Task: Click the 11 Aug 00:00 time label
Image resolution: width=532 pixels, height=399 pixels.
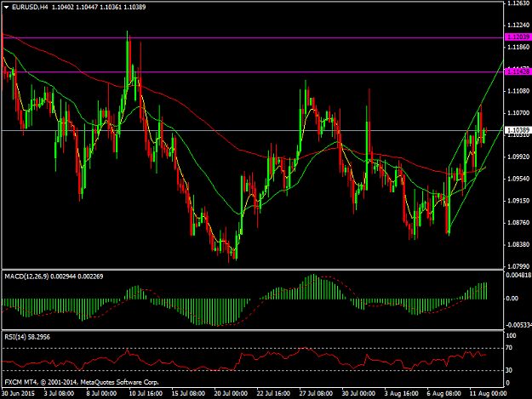Action: tap(488, 394)
